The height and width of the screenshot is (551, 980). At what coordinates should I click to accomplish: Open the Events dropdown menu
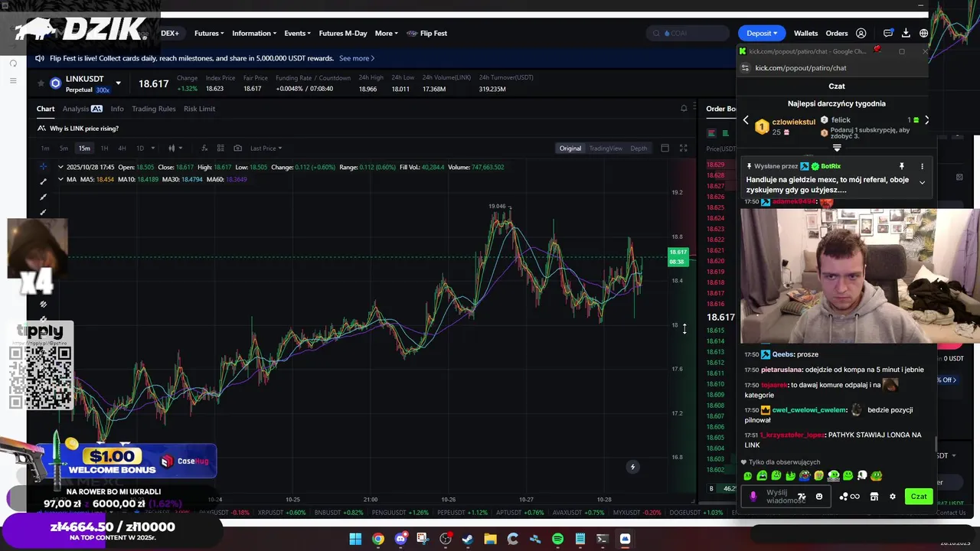point(297,34)
